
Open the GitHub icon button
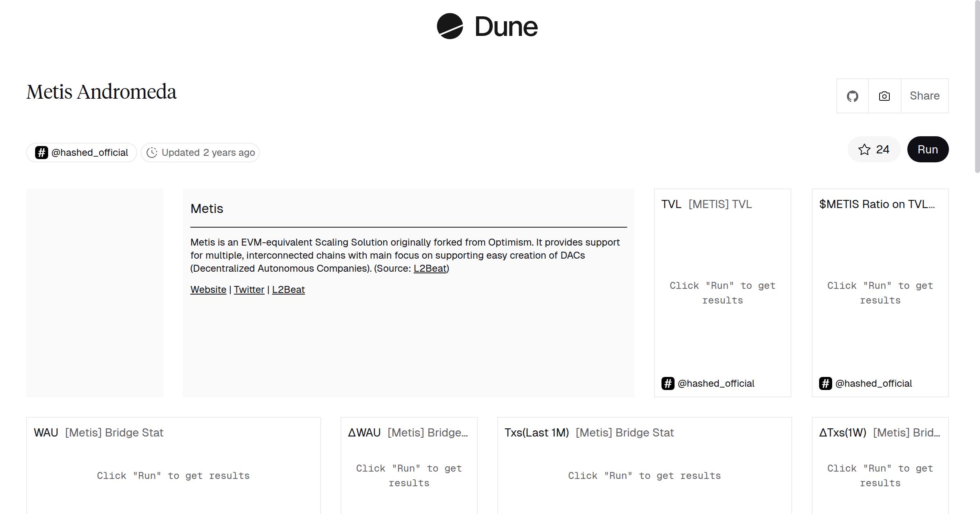click(852, 96)
